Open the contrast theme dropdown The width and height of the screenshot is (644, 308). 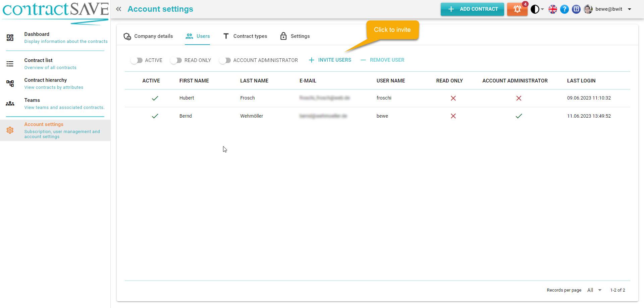537,9
